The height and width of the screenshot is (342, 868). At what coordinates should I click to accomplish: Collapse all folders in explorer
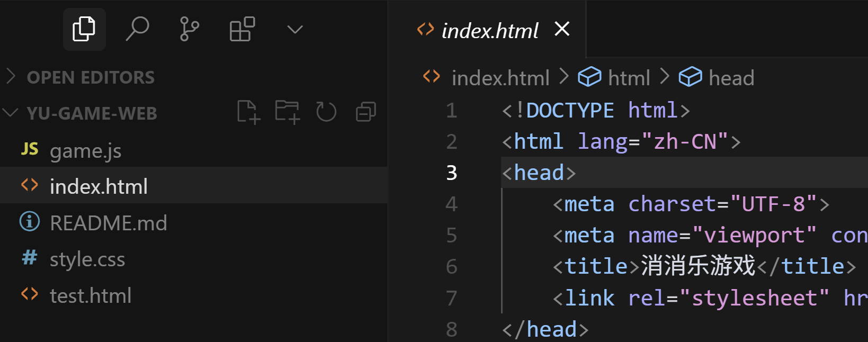[365, 112]
